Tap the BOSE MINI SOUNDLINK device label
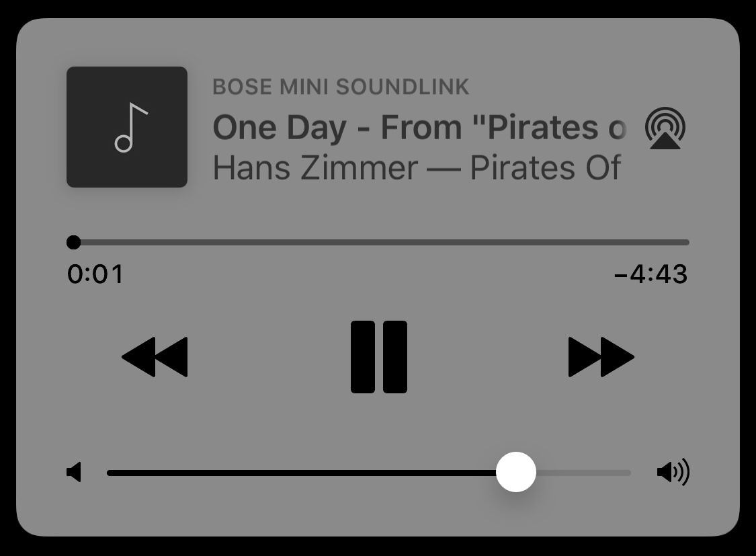The width and height of the screenshot is (756, 556). click(341, 87)
